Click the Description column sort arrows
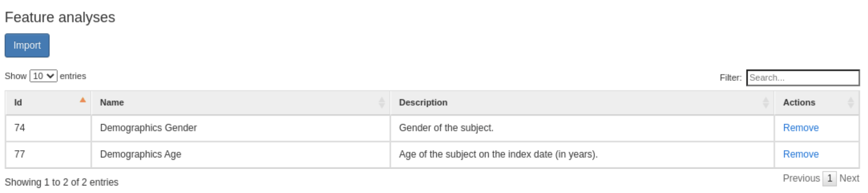Screen dimensions: 868x193 (x=766, y=103)
